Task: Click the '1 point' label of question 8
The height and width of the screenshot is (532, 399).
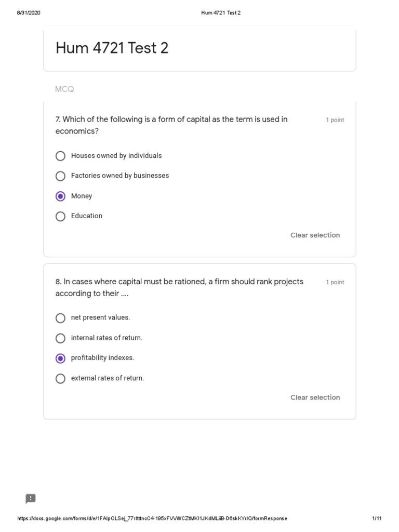Action: pos(335,283)
